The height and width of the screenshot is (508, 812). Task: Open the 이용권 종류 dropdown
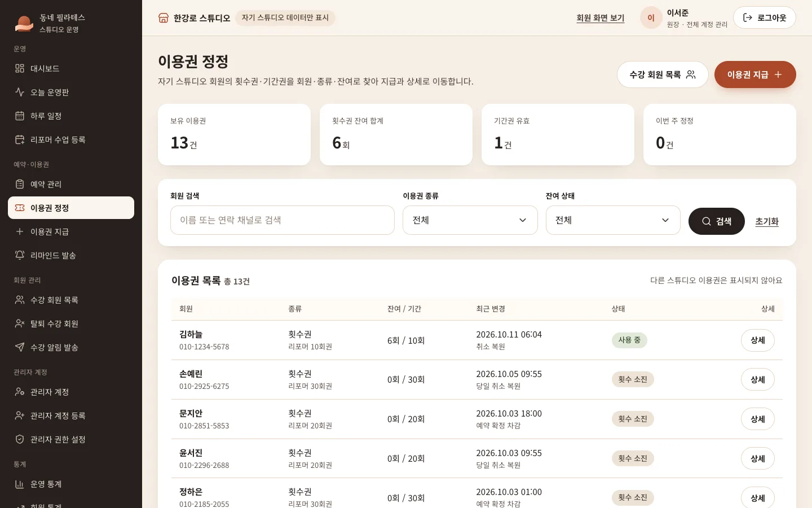(470, 220)
